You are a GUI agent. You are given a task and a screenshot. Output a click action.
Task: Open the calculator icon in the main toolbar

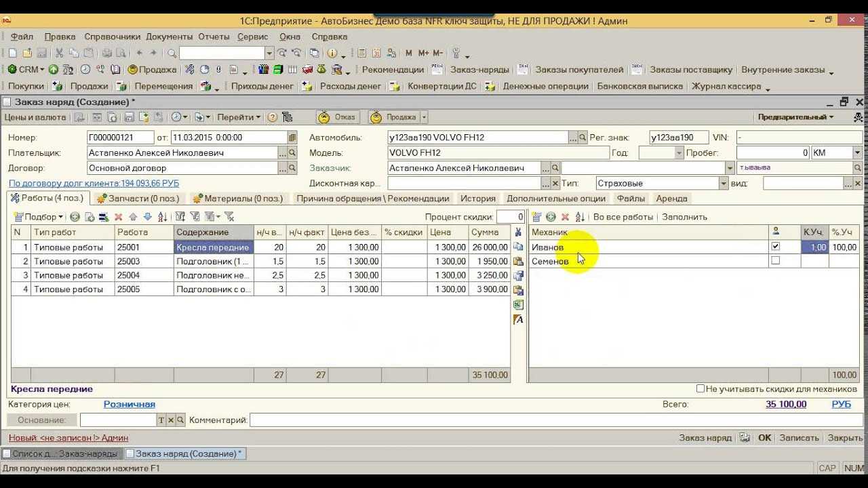pos(361,53)
